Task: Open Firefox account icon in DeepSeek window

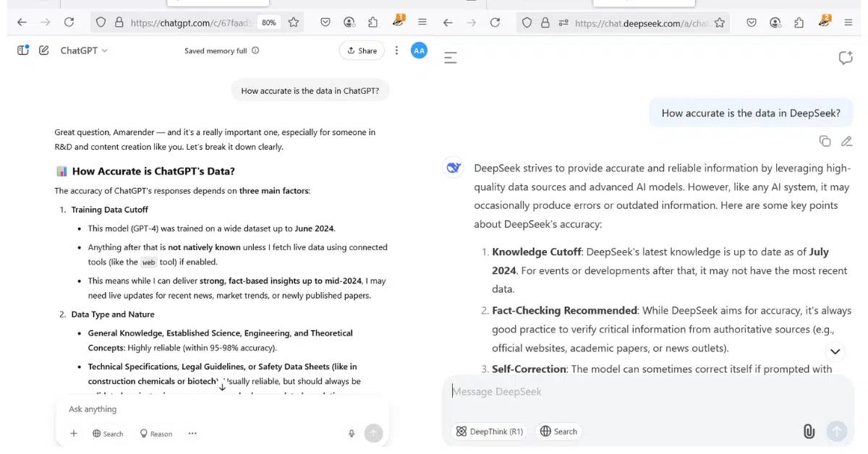Action: (775, 22)
